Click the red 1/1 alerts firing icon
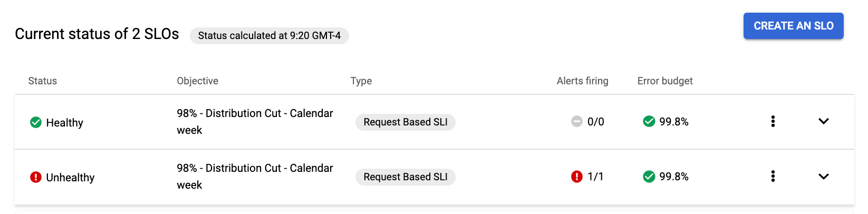 [x=577, y=177]
